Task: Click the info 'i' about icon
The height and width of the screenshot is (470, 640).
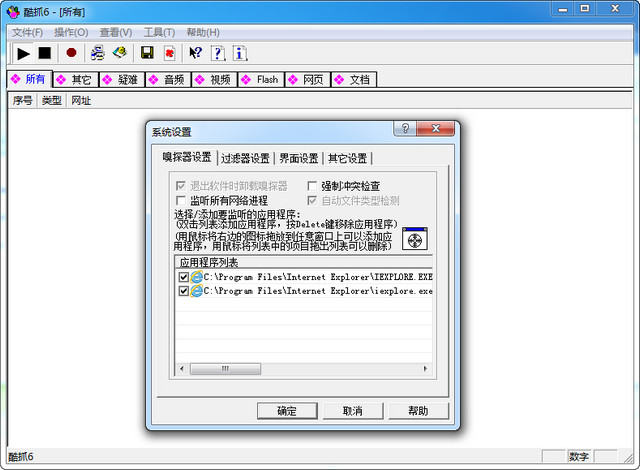Action: (x=240, y=53)
